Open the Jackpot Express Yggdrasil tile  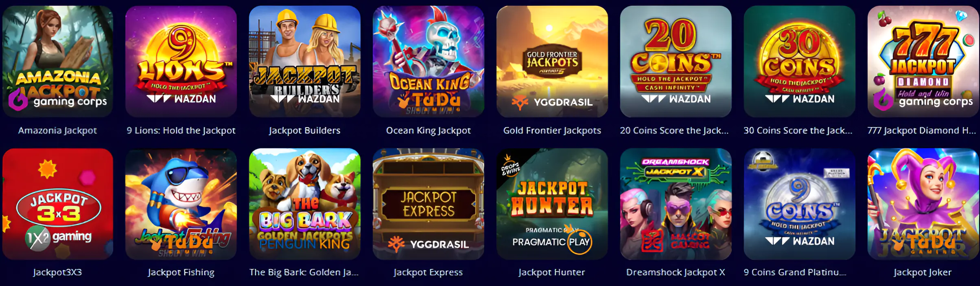429,204
